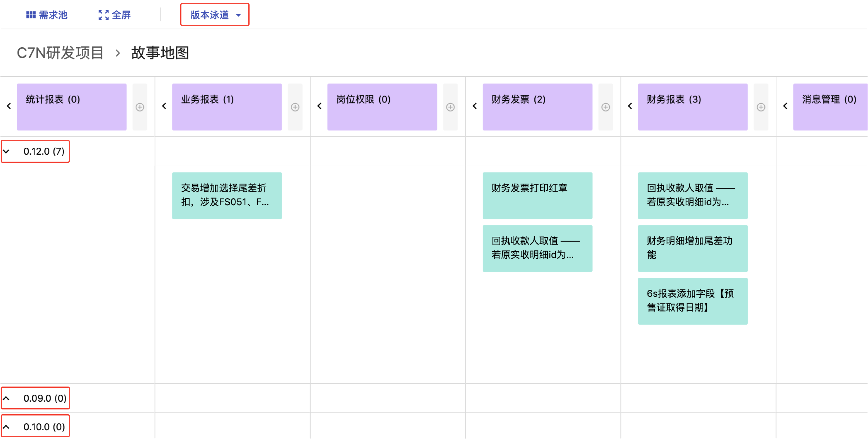Image resolution: width=868 pixels, height=439 pixels.
Task: Open the 需求池 requirements pool
Action: pyautogui.click(x=47, y=15)
